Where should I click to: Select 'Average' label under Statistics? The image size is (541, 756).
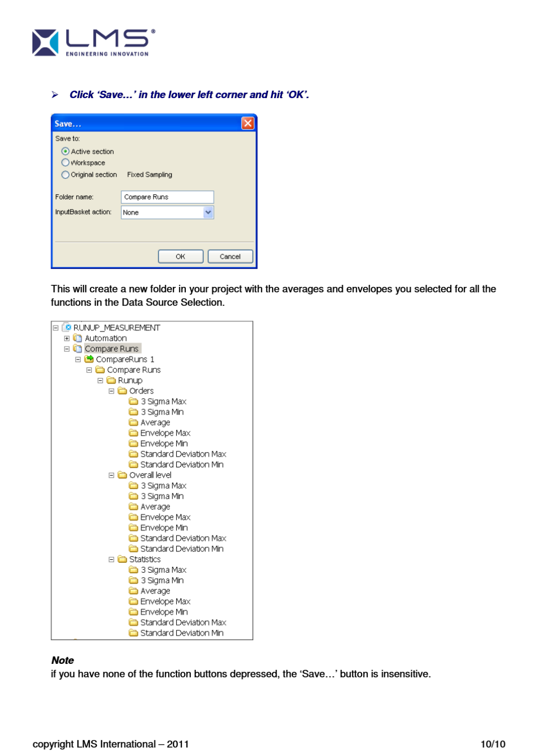pos(155,591)
